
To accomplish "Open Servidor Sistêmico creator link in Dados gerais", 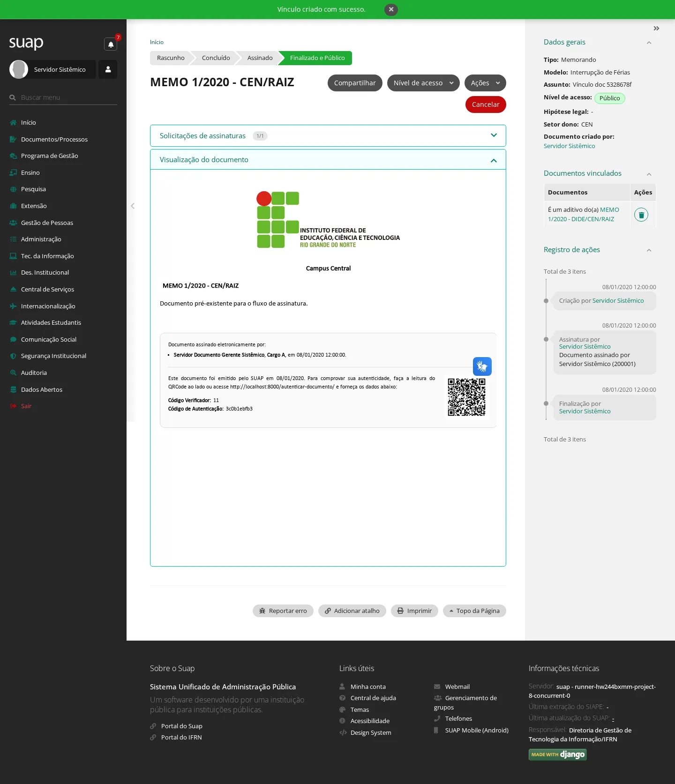I will coord(569,146).
